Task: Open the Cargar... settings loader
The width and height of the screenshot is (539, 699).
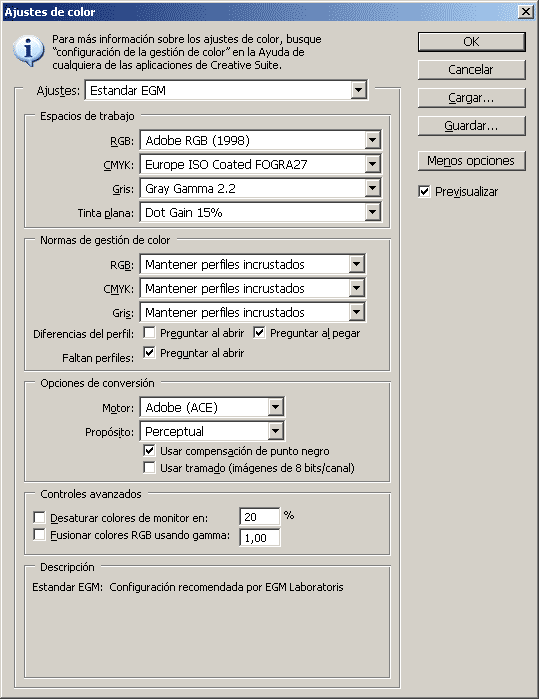Action: pos(472,98)
